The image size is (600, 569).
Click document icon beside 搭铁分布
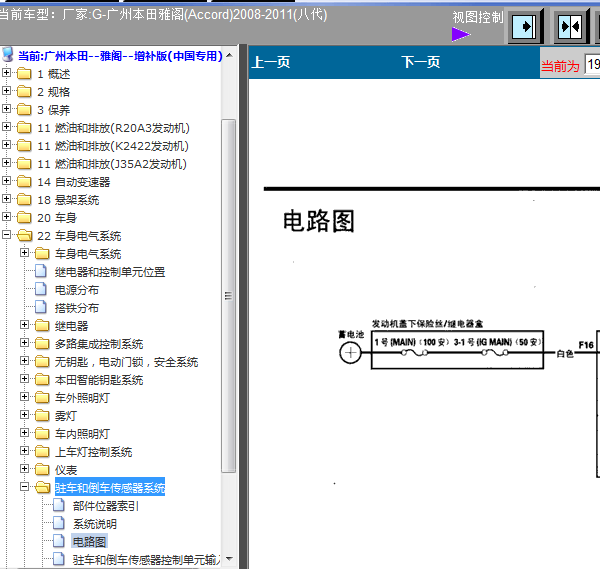[41, 307]
